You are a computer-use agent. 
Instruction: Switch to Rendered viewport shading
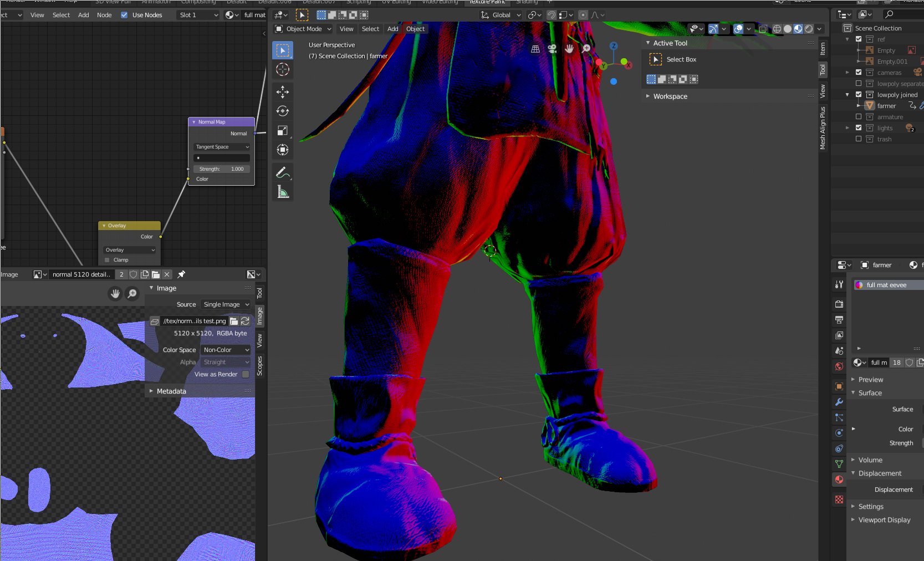809,29
